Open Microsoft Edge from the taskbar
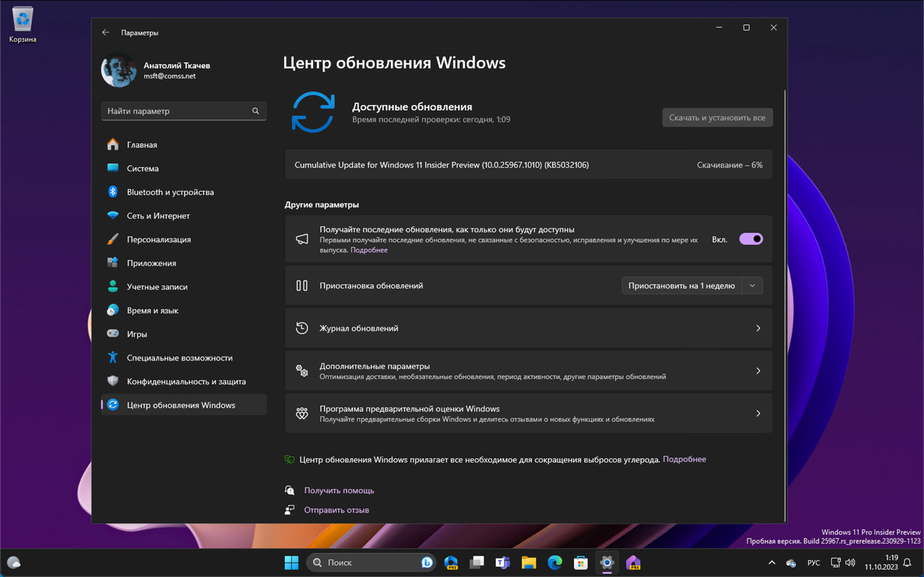 [555, 562]
